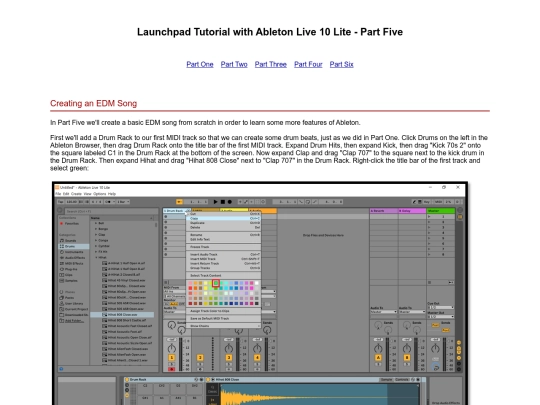The image size is (540, 405).
Task: Select the green Master track header
Action: tap(441, 210)
